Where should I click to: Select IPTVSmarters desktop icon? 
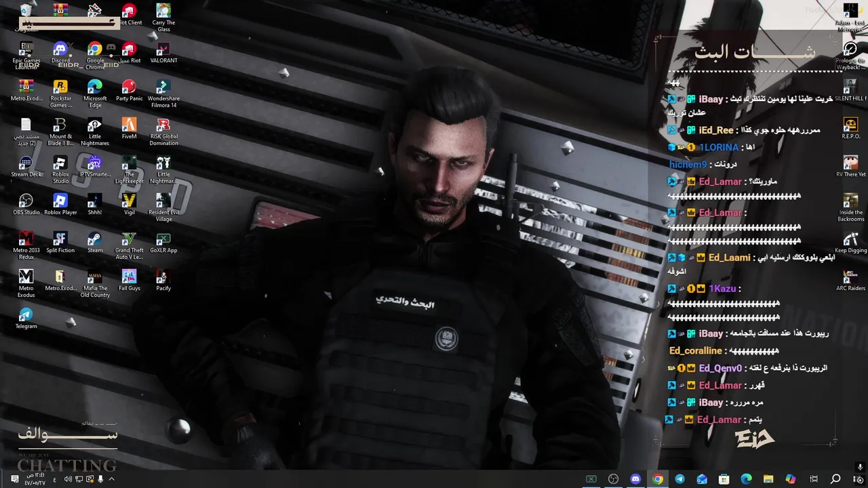[95, 167]
